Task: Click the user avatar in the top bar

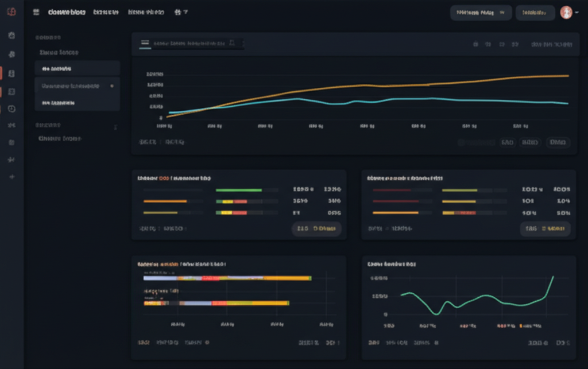Action: (566, 12)
